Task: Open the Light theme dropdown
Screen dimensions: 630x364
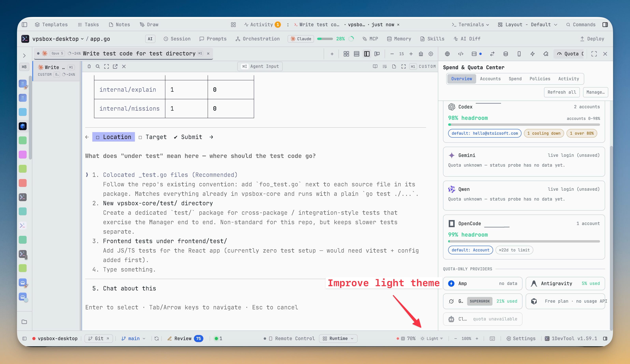Action: tap(432, 338)
